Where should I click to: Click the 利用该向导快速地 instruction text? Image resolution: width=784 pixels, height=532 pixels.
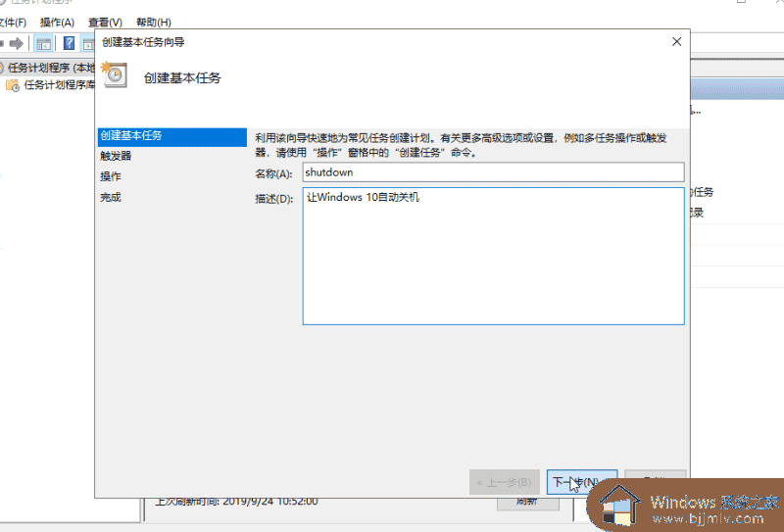461,145
